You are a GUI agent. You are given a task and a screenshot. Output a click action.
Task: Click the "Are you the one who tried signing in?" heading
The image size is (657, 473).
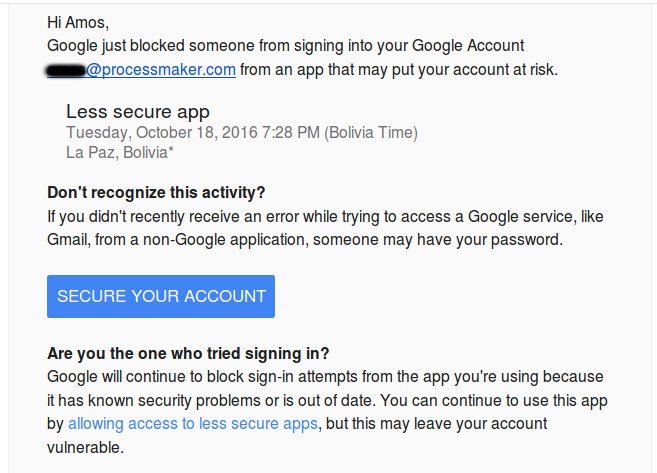pos(188,353)
